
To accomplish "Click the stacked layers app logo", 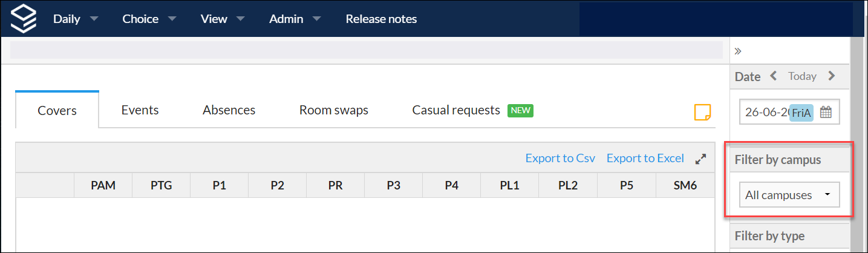I will tap(23, 18).
